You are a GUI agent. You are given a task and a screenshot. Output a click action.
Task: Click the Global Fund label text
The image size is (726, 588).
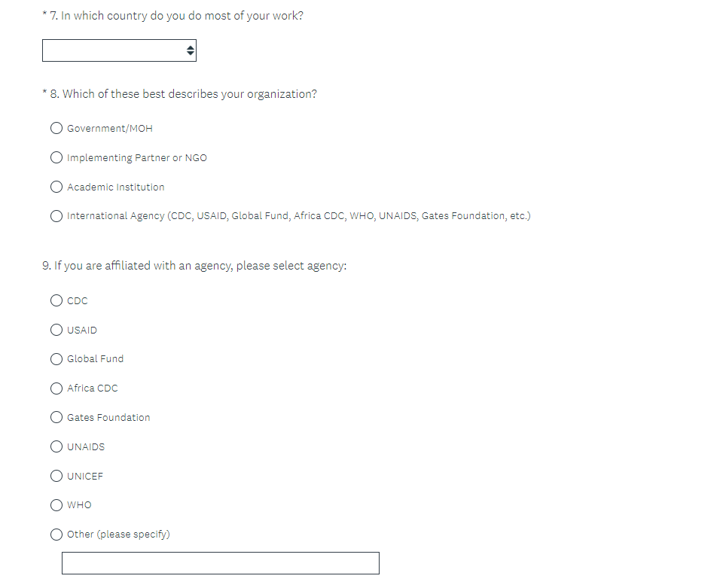(95, 359)
